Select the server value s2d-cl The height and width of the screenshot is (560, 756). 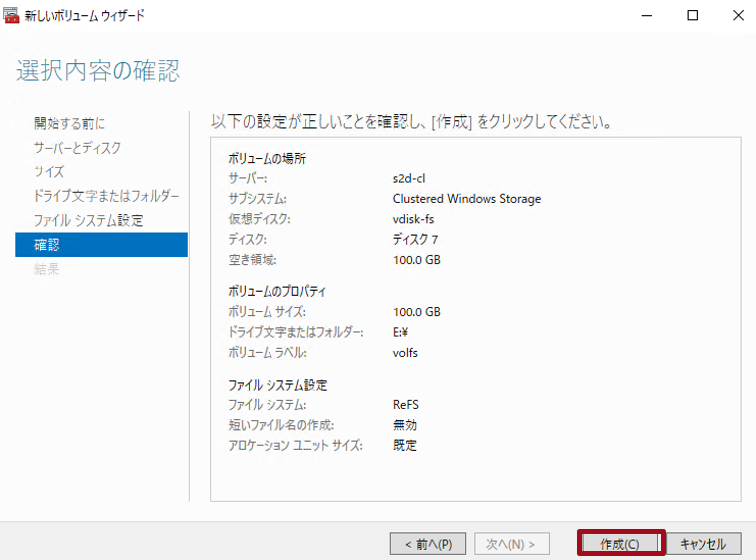pyautogui.click(x=408, y=179)
